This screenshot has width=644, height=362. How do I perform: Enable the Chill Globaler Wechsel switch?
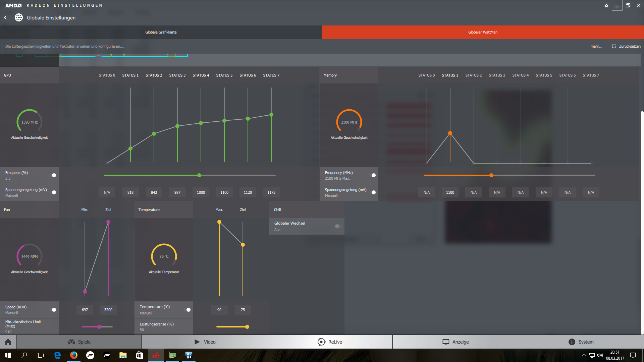[337, 226]
